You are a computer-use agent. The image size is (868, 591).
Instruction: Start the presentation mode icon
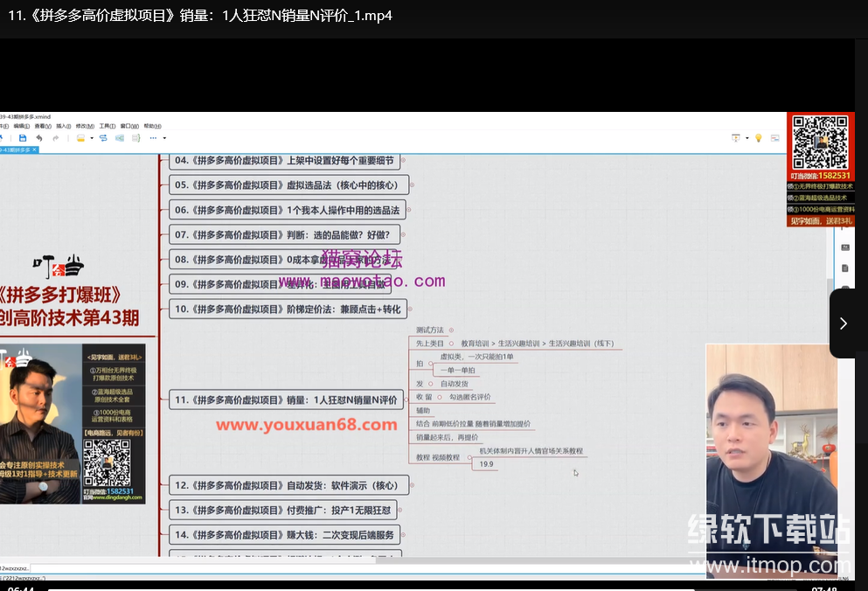[736, 138]
